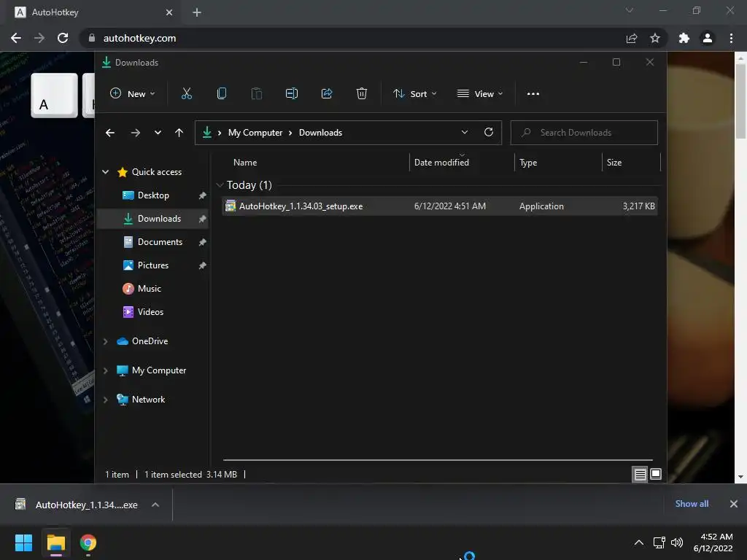Bookmark this page with the star
The height and width of the screenshot is (560, 747).
tap(655, 38)
